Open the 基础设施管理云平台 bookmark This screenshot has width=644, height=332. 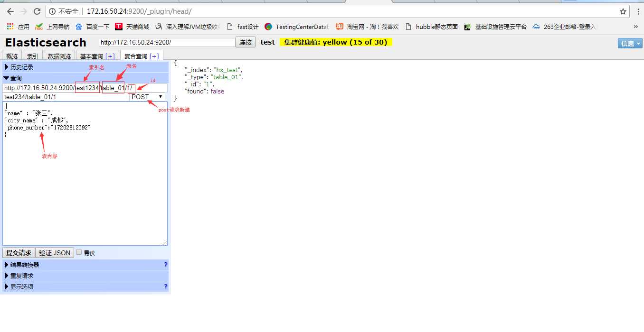tap(495, 27)
